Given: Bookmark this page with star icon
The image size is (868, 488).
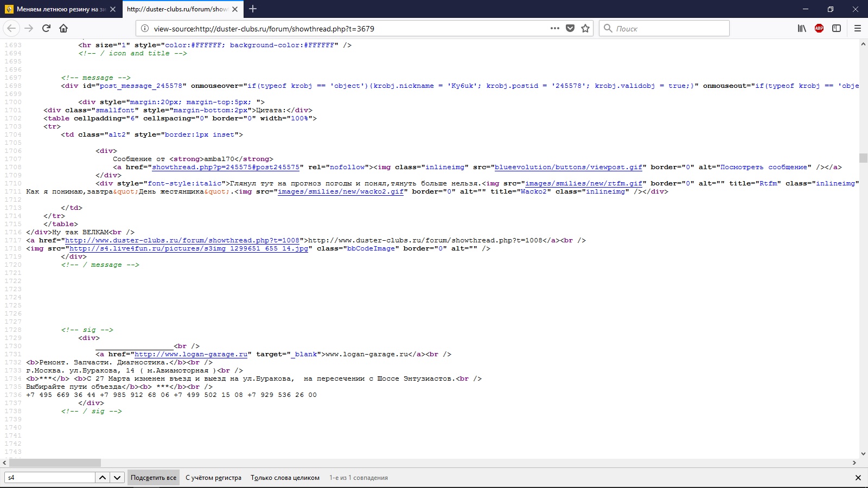Looking at the screenshot, I should coord(585,28).
